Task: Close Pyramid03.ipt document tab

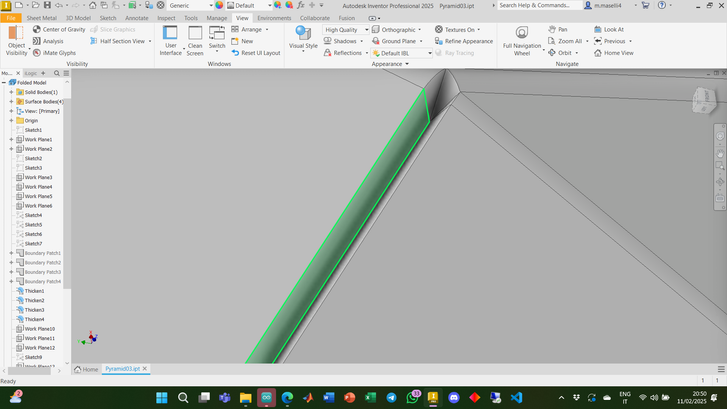Action: [145, 369]
